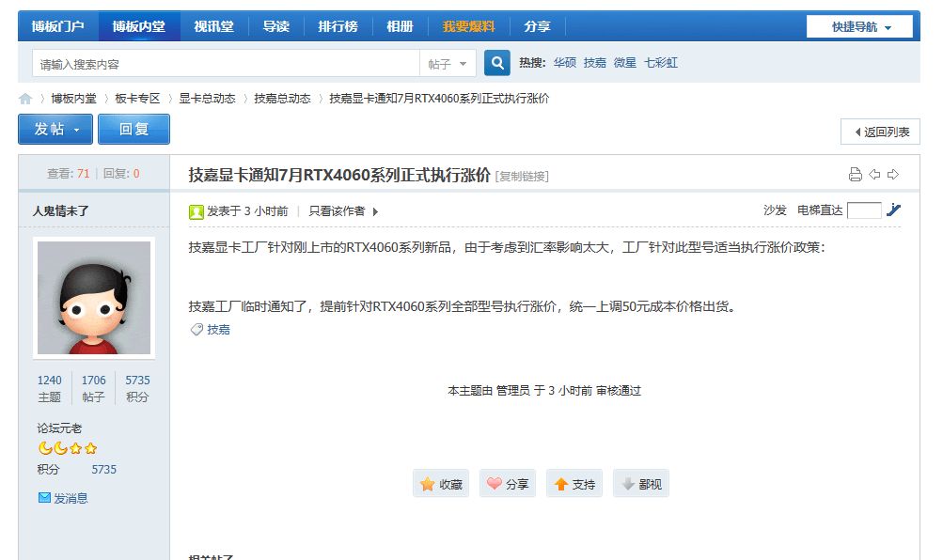The image size is (943, 560).
Task: Click the green author avatar icon by 发表于
Action: tap(196, 211)
